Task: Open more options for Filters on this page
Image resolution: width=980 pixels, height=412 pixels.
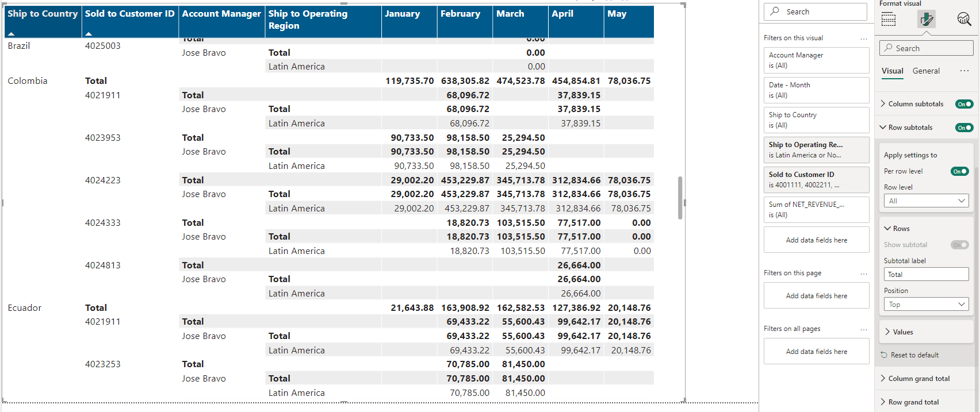Action: point(864,274)
